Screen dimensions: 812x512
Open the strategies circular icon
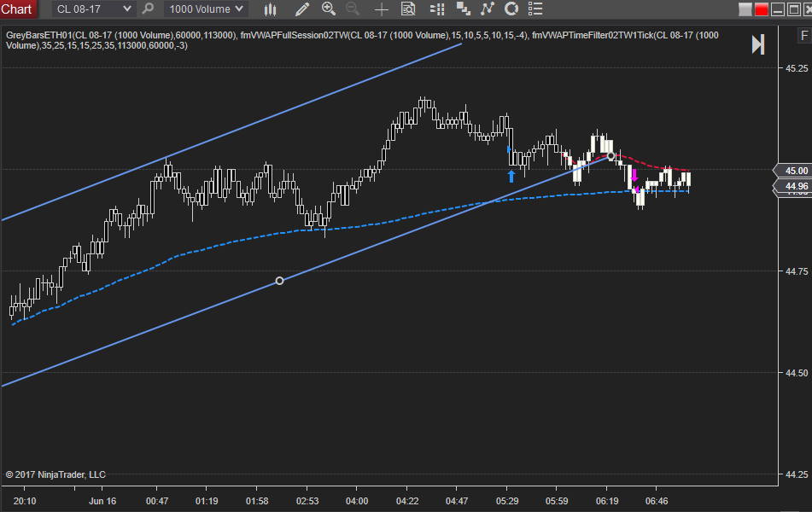click(511, 9)
